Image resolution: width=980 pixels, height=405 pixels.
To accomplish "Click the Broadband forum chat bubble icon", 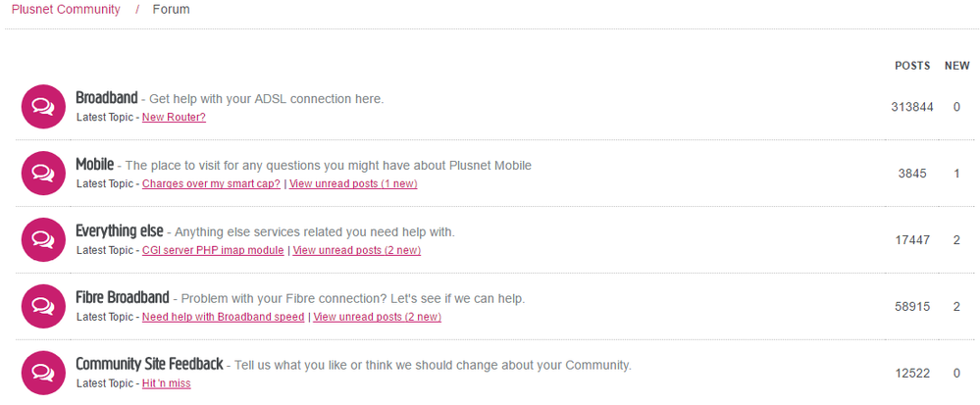I will [42, 107].
